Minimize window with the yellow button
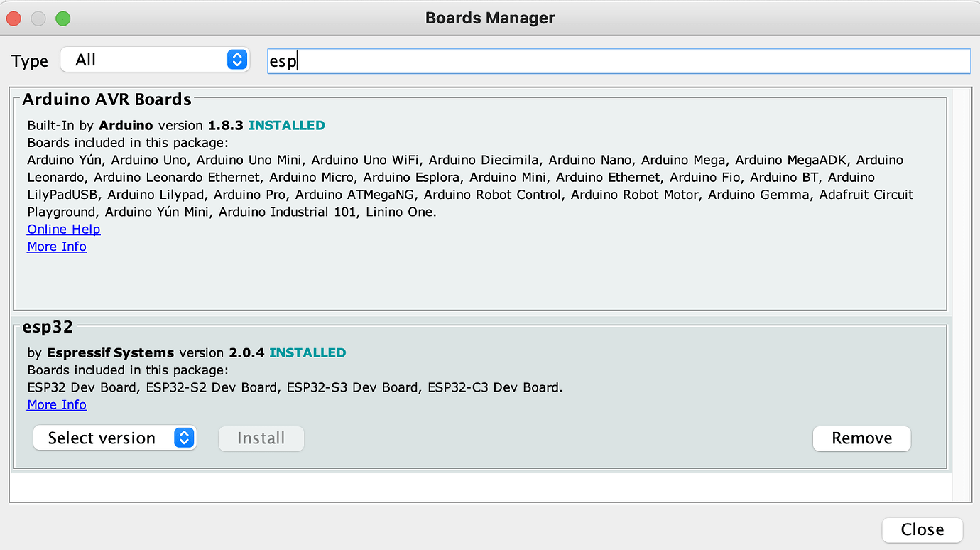980x550 pixels. tap(38, 18)
